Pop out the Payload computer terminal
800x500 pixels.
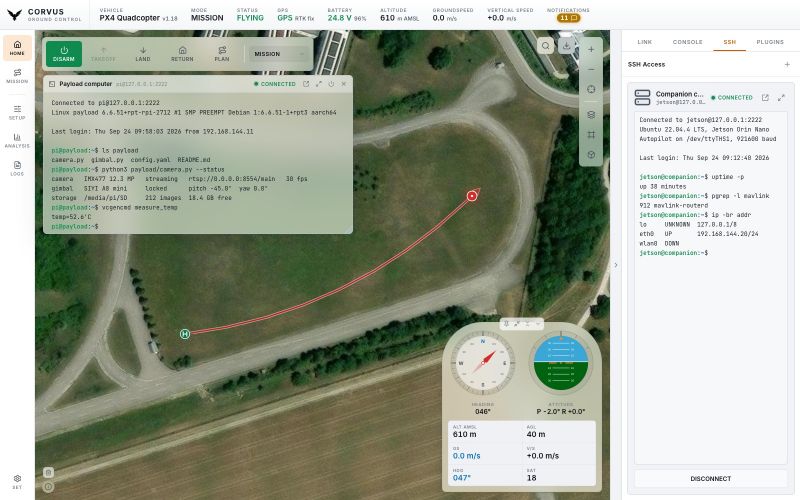[x=306, y=84]
